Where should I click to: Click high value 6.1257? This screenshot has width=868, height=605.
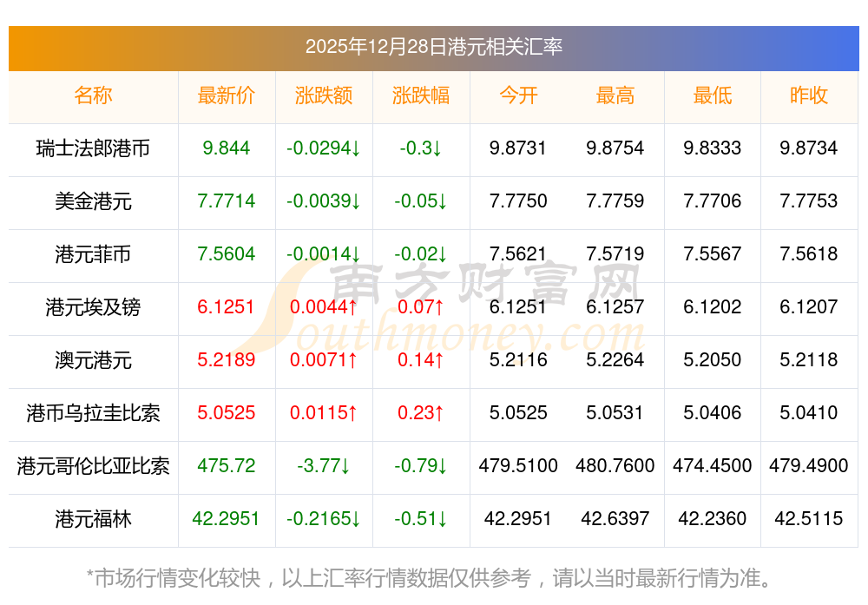(615, 306)
